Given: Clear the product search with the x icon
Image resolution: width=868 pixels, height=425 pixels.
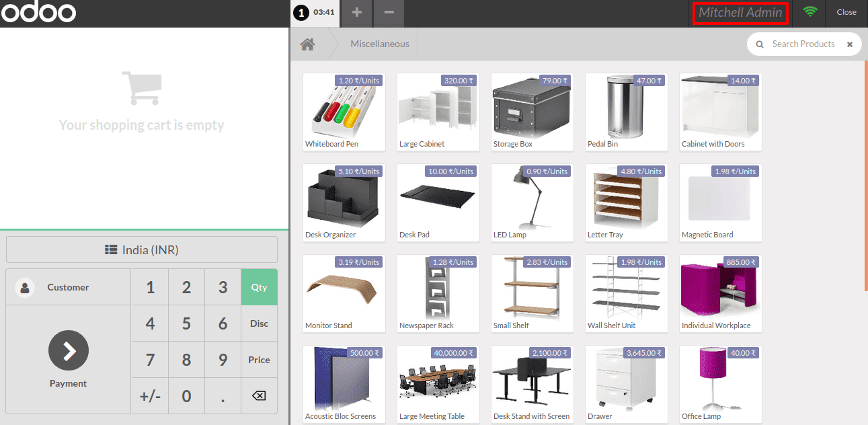Looking at the screenshot, I should [x=850, y=44].
